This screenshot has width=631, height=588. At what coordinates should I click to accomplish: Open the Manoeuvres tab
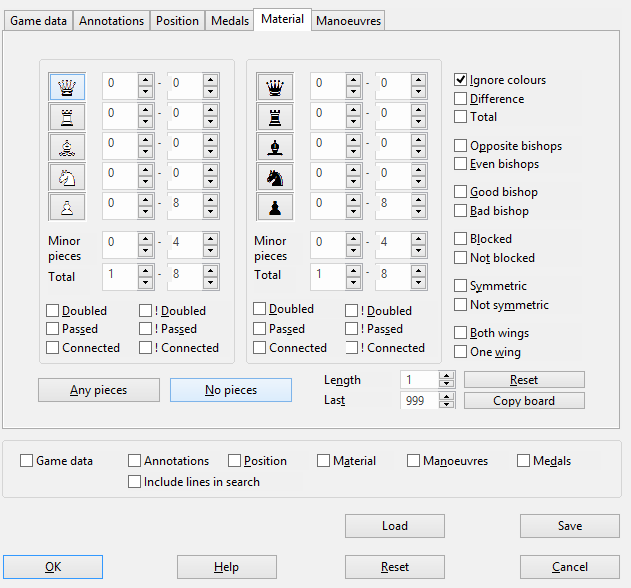pyautogui.click(x=348, y=21)
